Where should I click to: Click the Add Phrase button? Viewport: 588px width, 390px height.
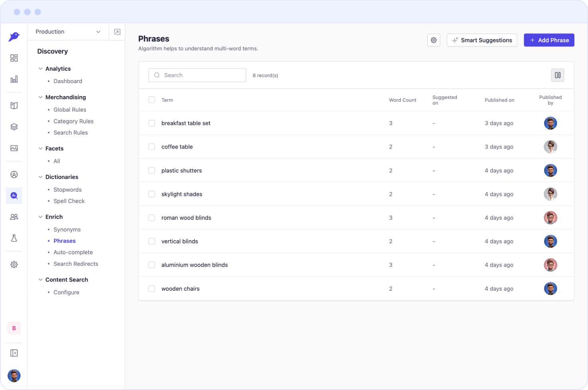(x=549, y=40)
